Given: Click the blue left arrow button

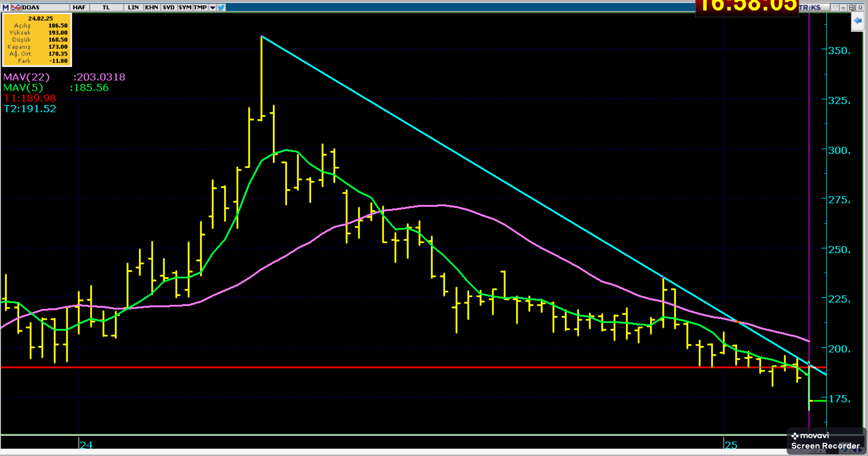Looking at the screenshot, I should tap(858, 21).
